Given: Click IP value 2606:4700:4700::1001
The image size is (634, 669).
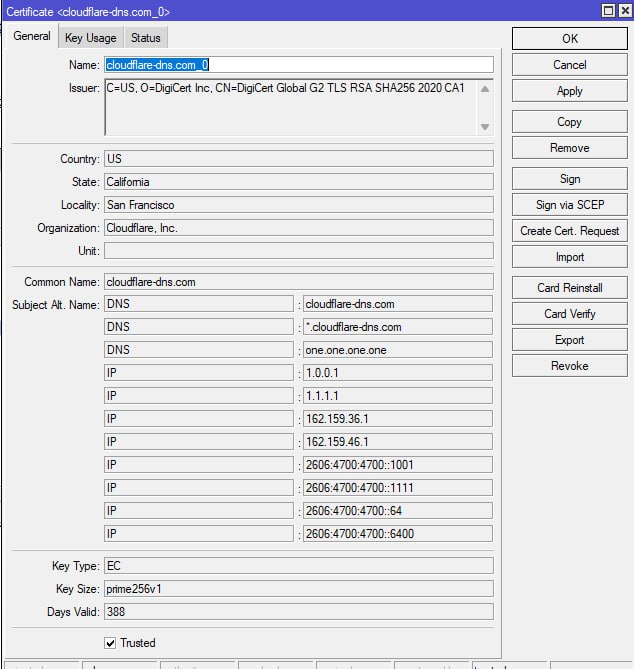Looking at the screenshot, I should pos(398,465).
